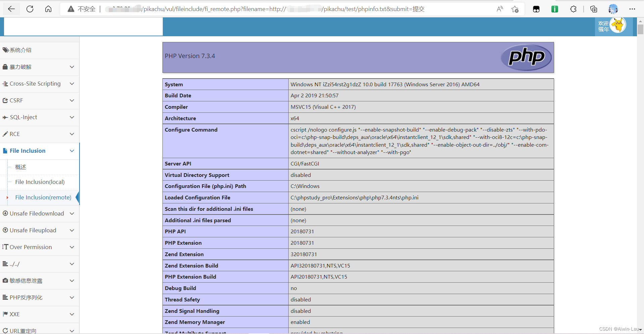Image resolution: width=644 pixels, height=334 pixels.
Task: Open the XXE sidebar menu item
Action: pos(40,314)
